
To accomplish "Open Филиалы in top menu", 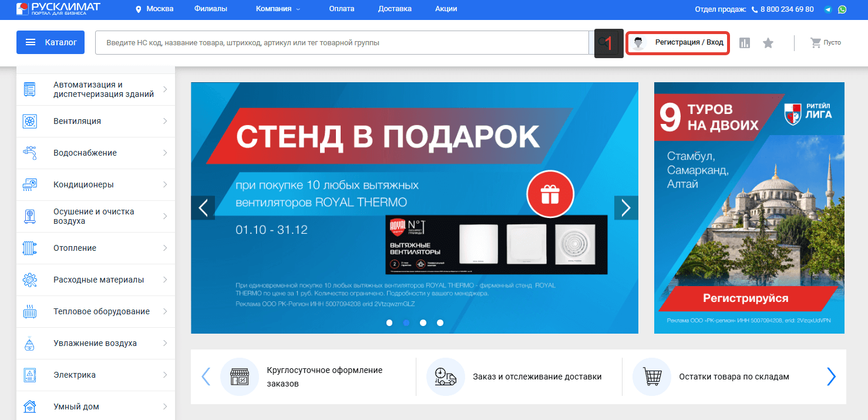I will [210, 9].
